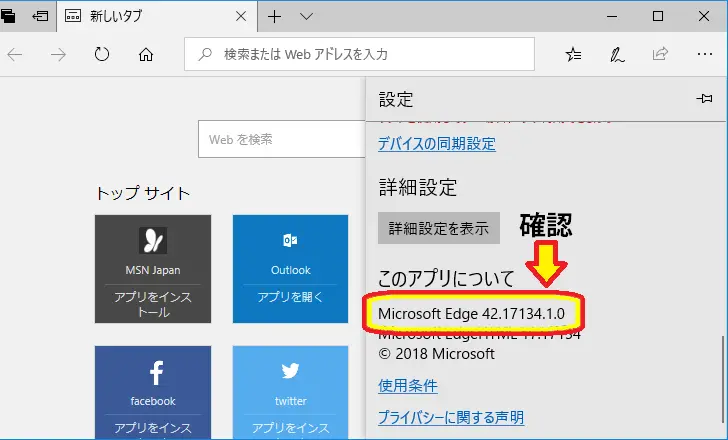Screen dimensions: 728x440
Task: Open the MSN Japan top site tile
Action: tap(153, 269)
